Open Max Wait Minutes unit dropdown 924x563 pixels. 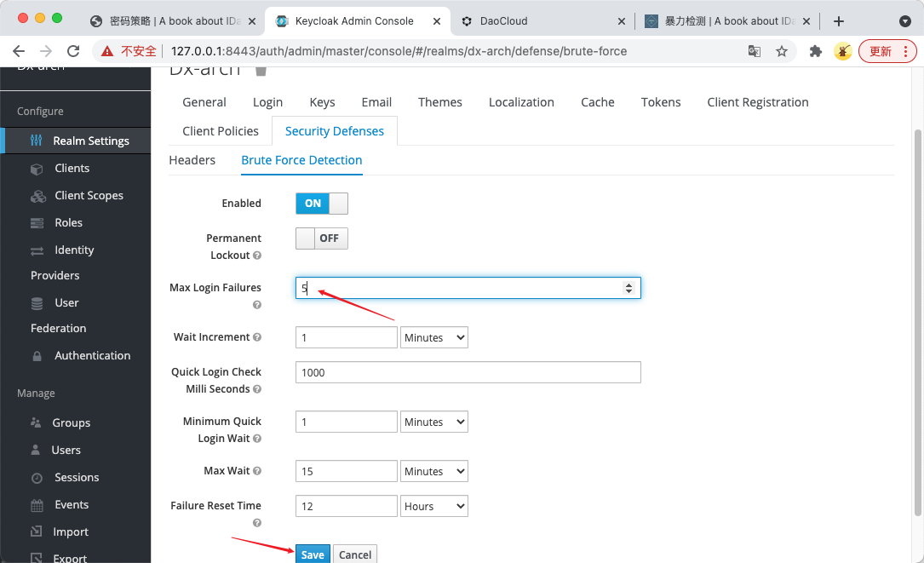coord(434,472)
